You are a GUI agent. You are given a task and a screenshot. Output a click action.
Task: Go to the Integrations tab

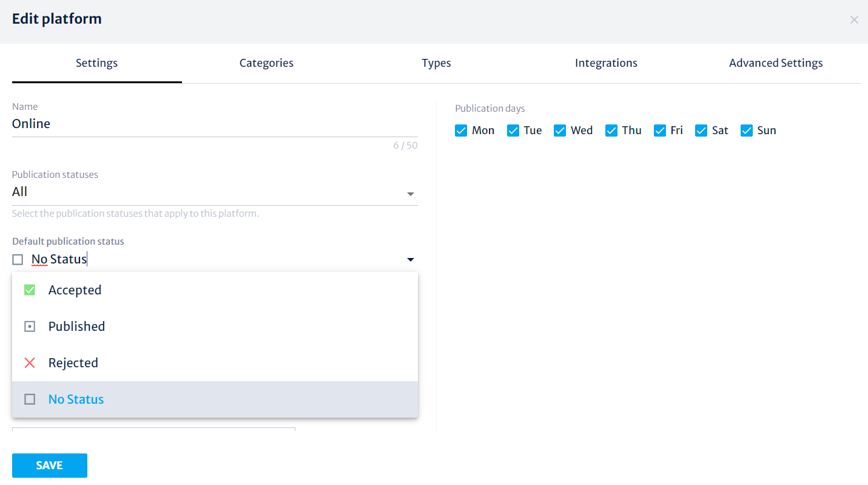606,63
